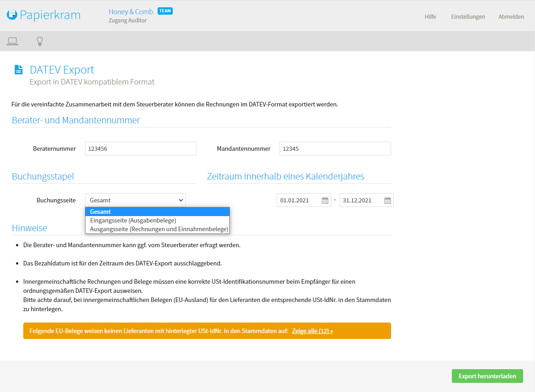This screenshot has height=392, width=535.
Task: Click the Papierkram brand name
Action: click(x=50, y=15)
